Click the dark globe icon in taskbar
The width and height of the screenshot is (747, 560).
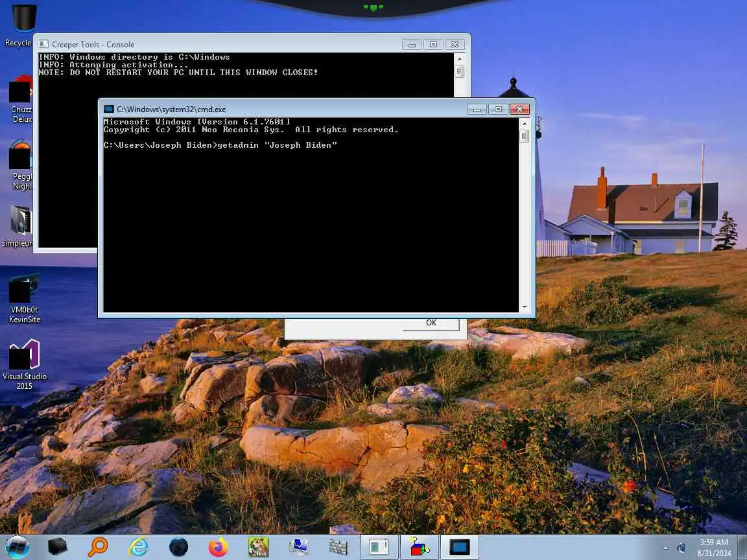click(179, 547)
